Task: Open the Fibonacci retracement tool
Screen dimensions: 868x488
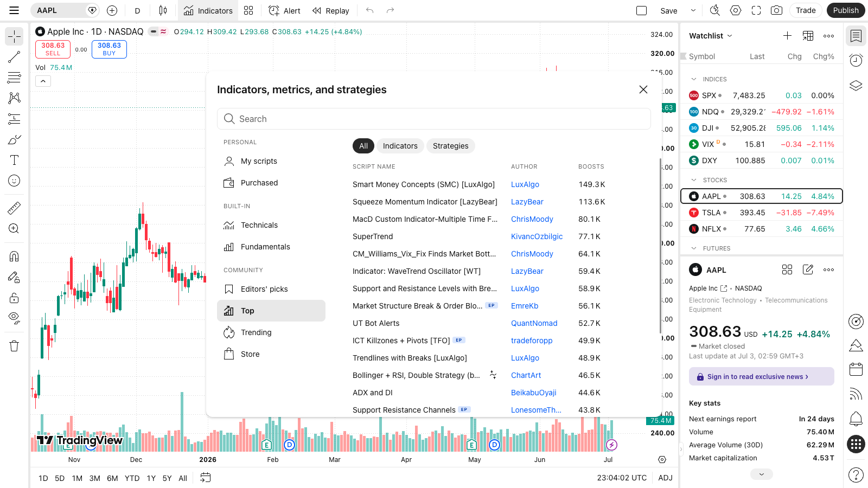Action: 14,78
